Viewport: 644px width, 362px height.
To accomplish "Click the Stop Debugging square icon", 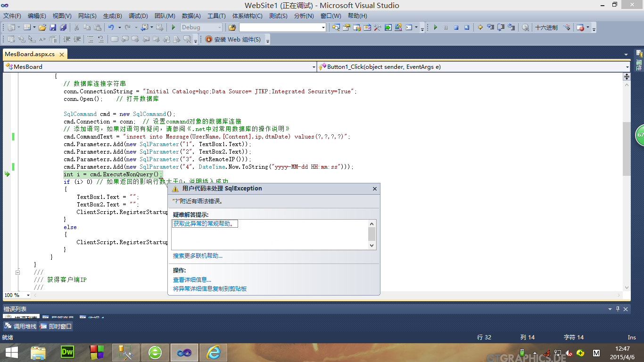I will (x=456, y=27).
